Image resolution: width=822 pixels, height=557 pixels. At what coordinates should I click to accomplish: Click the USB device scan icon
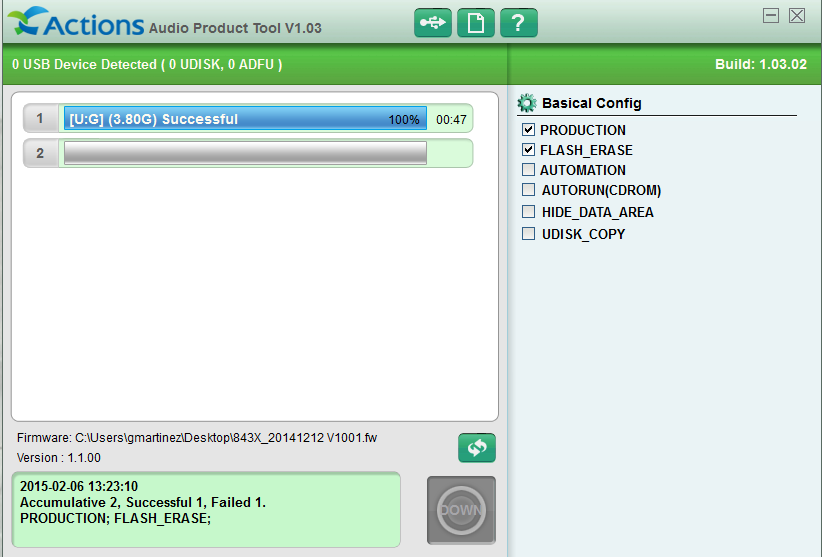[x=432, y=23]
